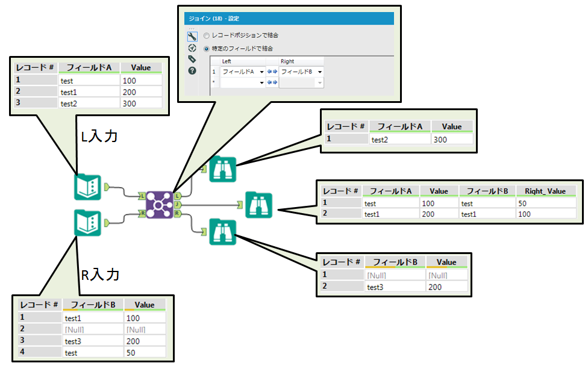588x369 pixels.
Task: Select the Browse tool on L output
Action: (x=223, y=171)
